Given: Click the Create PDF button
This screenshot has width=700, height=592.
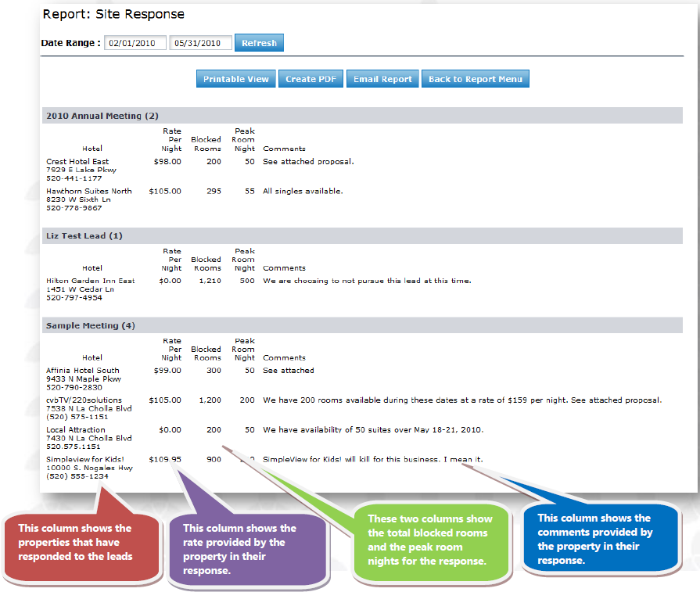Looking at the screenshot, I should tap(311, 79).
